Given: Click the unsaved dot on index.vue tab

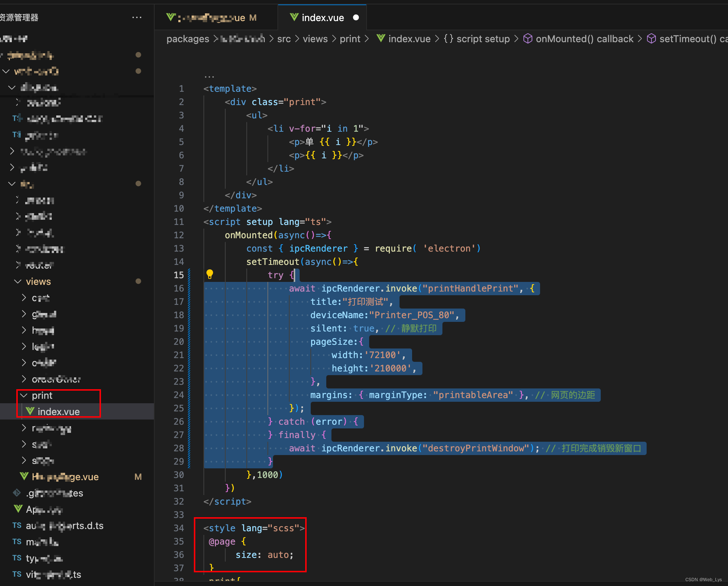Looking at the screenshot, I should point(356,17).
